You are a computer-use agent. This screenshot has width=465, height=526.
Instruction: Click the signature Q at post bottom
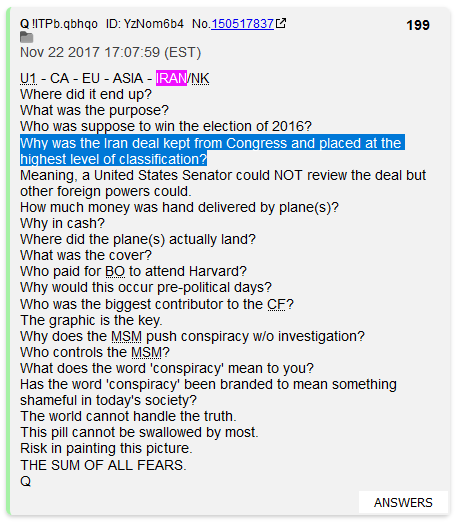coord(25,481)
